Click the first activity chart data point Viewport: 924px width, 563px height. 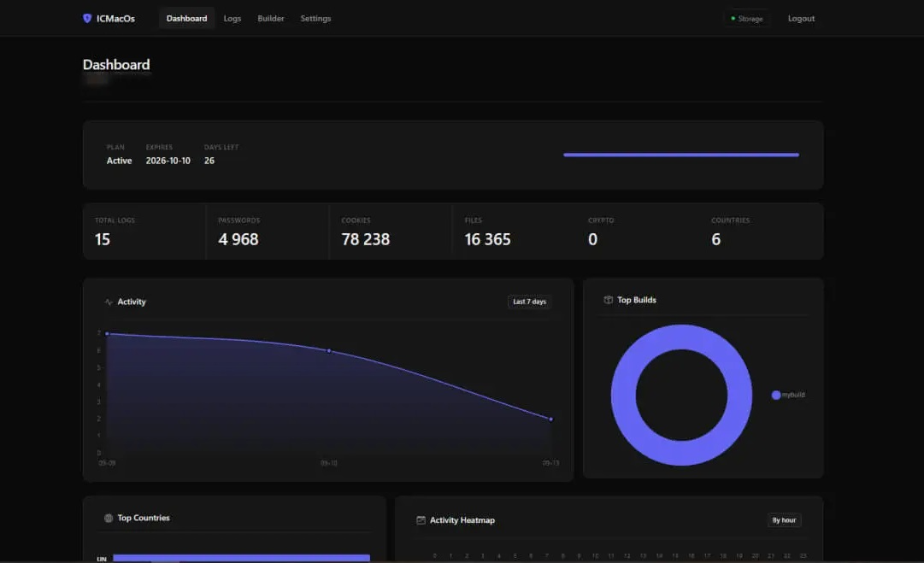(107, 334)
